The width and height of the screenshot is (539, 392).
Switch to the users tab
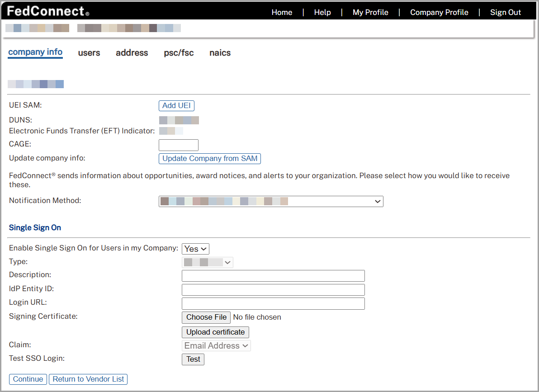(x=89, y=53)
